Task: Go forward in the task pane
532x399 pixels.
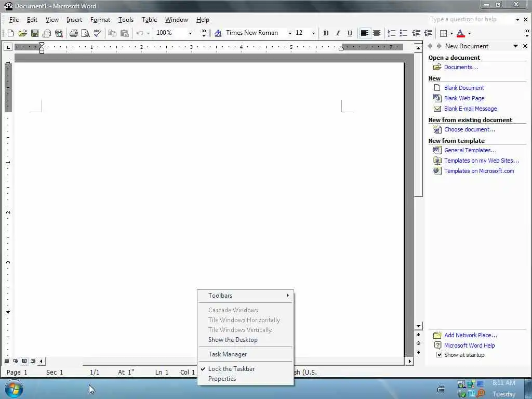Action: (x=439, y=46)
